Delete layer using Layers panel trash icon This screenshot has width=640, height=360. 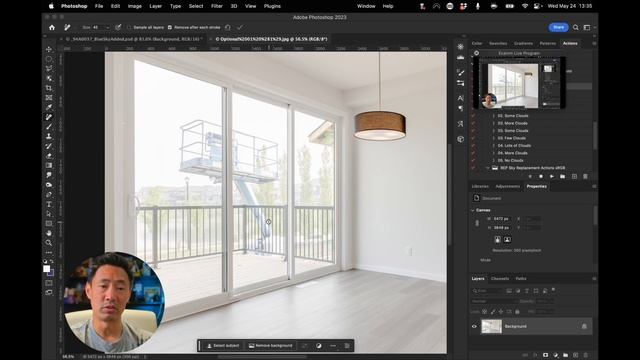coord(586,355)
